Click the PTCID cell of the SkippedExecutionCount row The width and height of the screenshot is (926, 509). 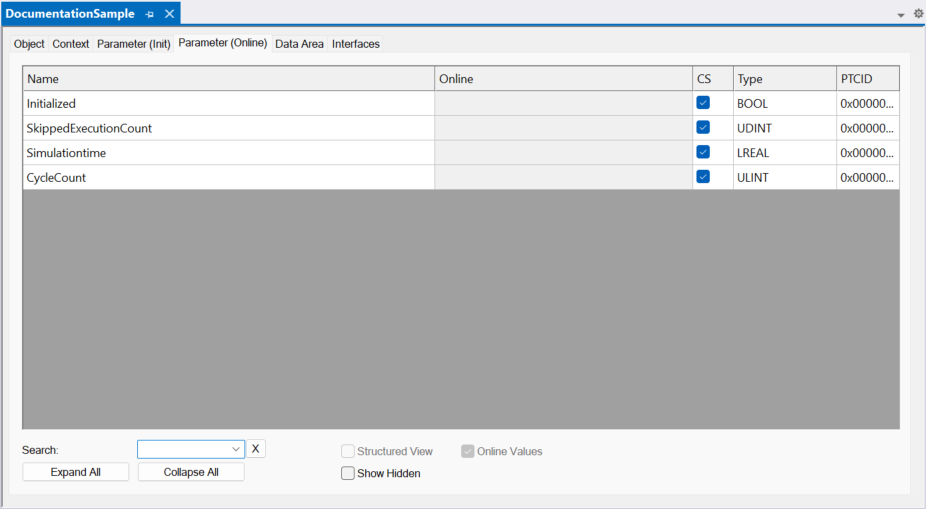tap(868, 128)
